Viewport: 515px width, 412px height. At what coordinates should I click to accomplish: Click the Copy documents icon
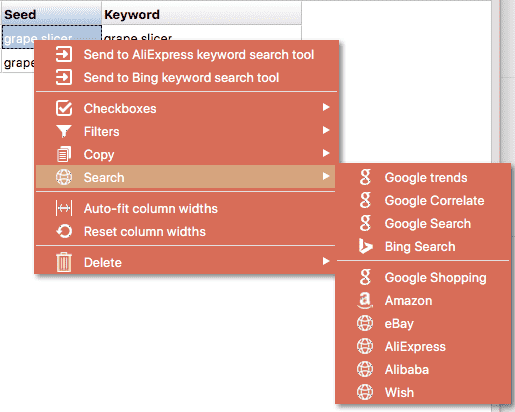(64, 154)
